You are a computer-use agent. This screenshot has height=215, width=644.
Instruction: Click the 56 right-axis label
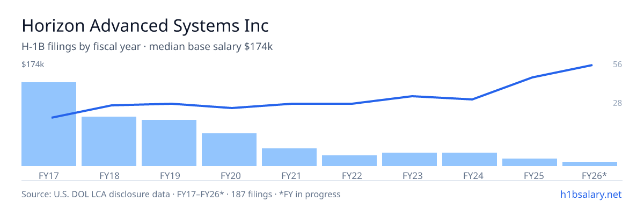pos(617,64)
